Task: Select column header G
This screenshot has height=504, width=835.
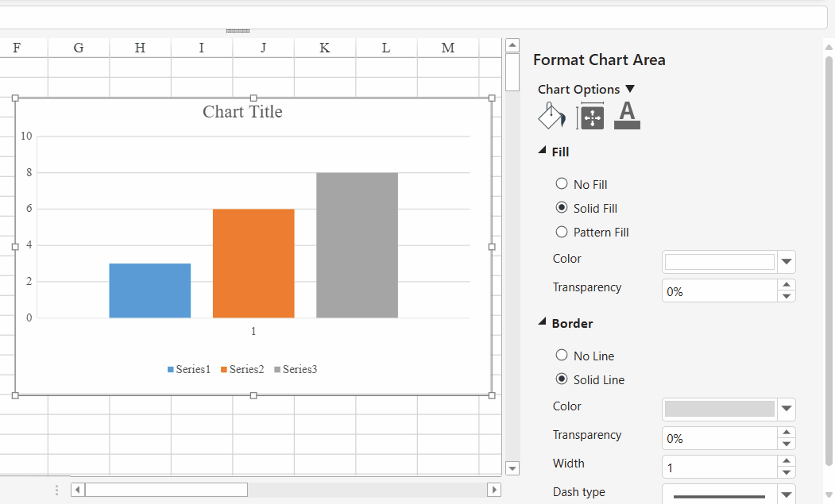Action: tap(79, 48)
